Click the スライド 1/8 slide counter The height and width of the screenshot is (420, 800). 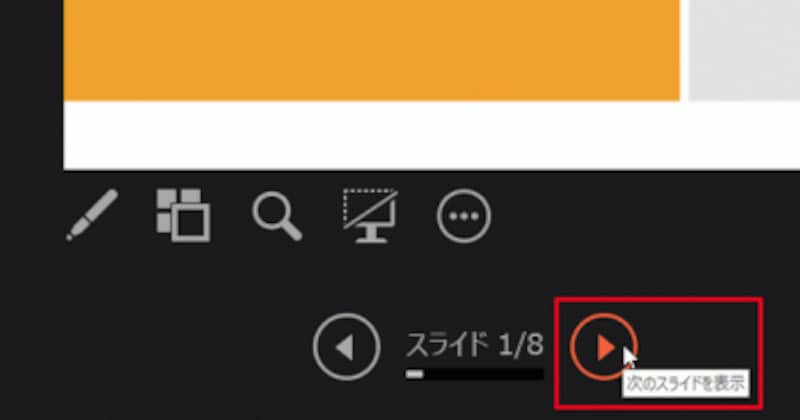[x=474, y=345]
